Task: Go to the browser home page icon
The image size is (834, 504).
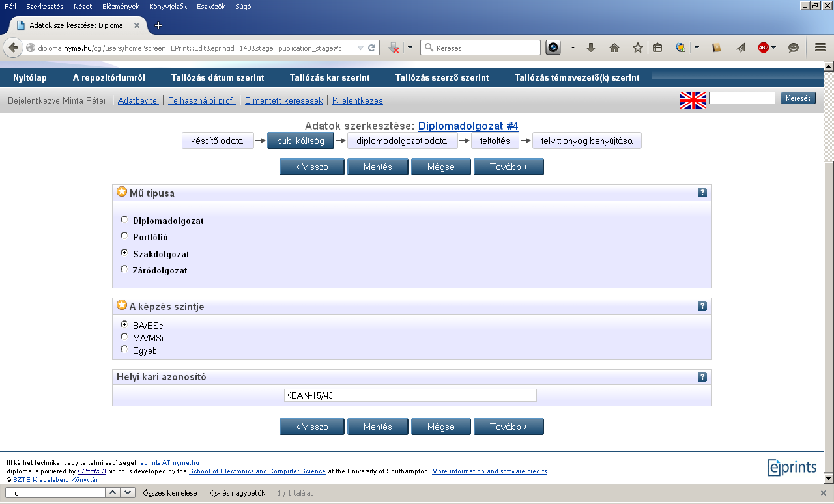Action: coord(614,48)
